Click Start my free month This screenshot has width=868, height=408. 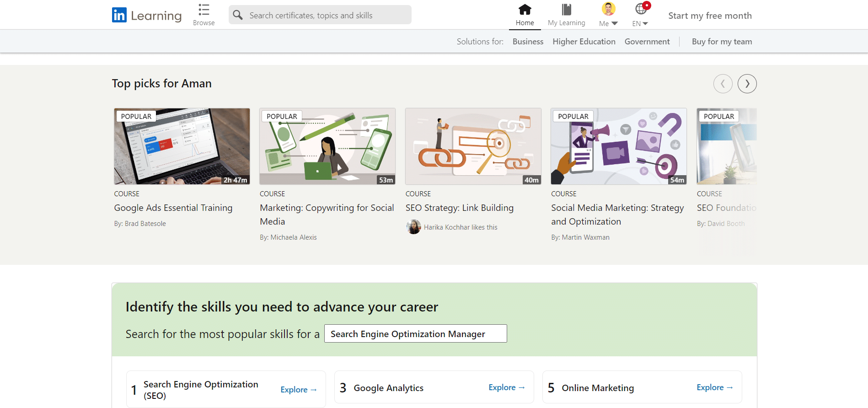710,16
